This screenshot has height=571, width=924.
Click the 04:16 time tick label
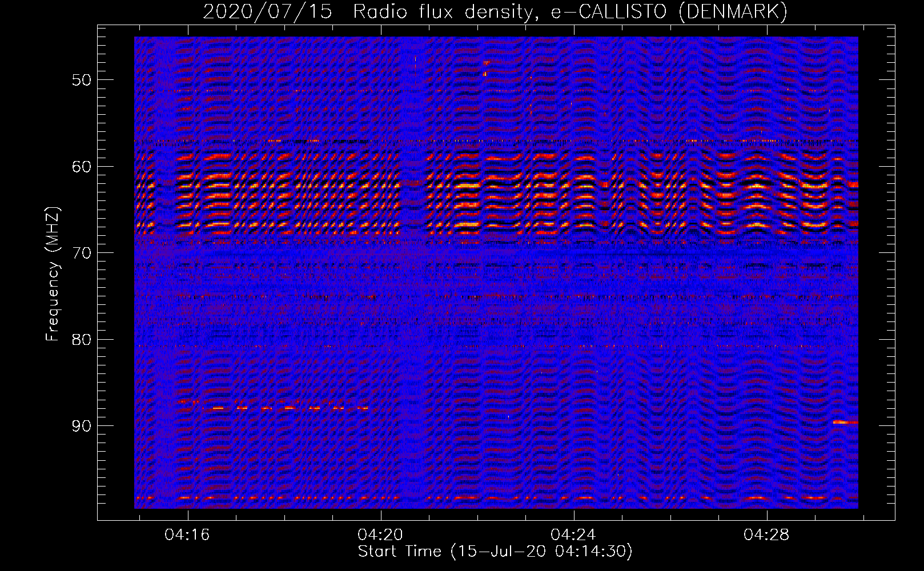pos(187,535)
